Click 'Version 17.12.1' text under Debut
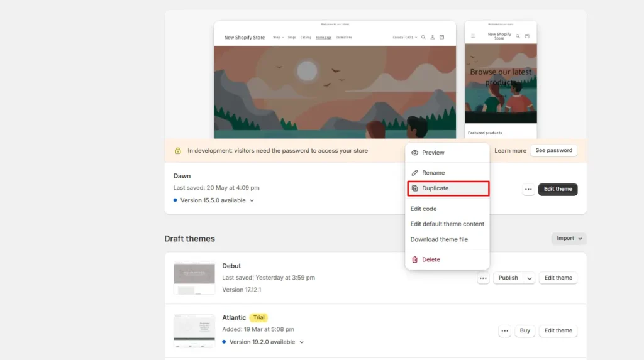 click(241, 290)
